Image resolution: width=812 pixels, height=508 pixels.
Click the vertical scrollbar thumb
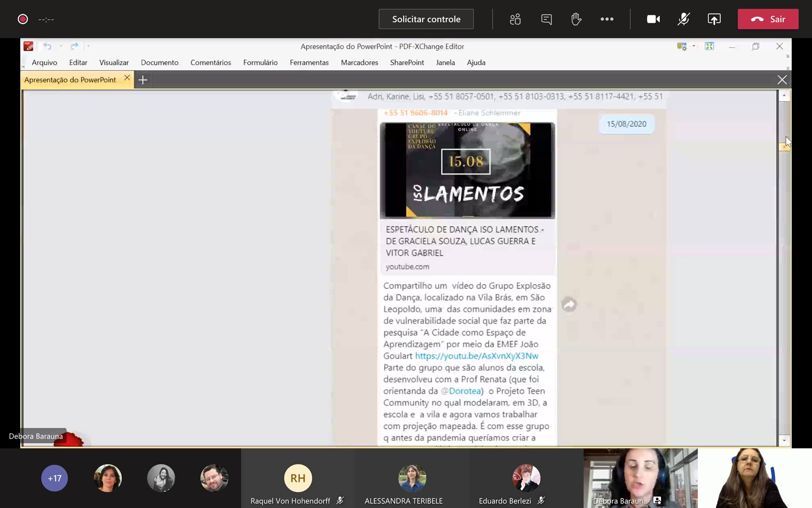(784, 147)
